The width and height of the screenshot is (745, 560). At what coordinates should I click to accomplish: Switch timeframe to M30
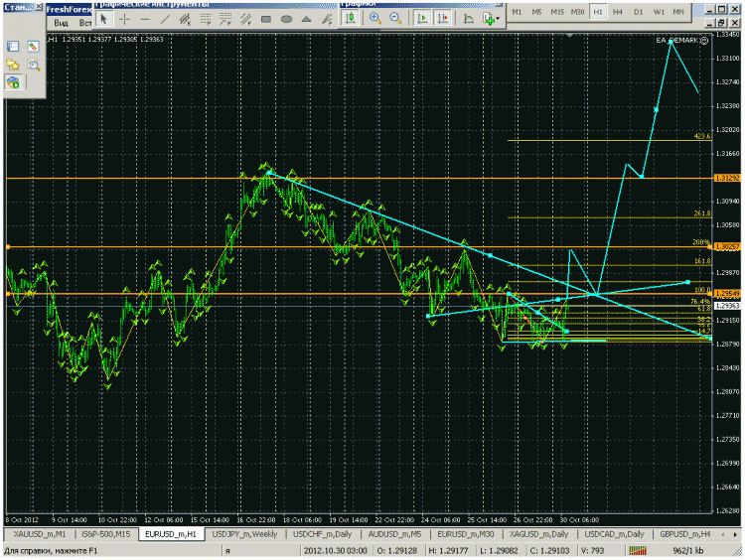(x=577, y=12)
